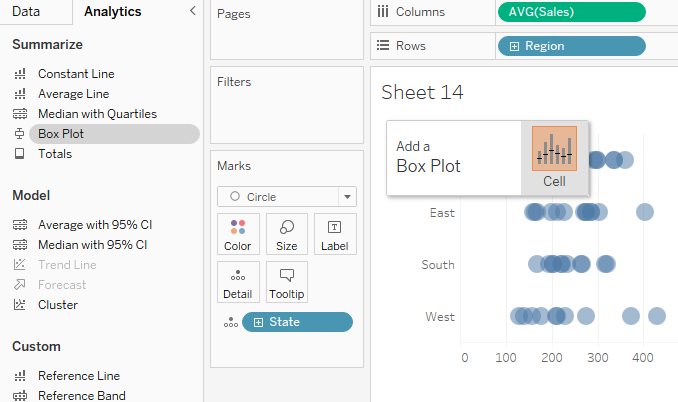Viewport: 678px width, 402px height.
Task: Click the Cluster model icon
Action: (x=19, y=305)
